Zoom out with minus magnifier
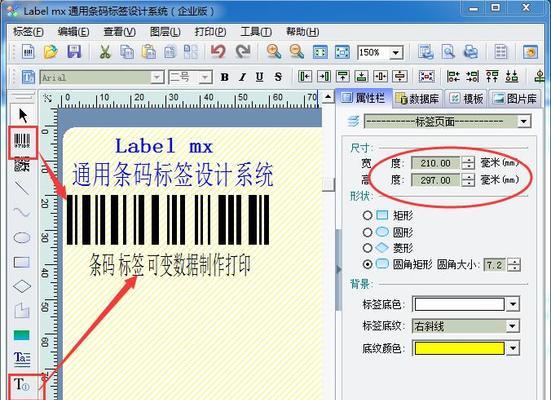Screen dimensions: 551x400 297,52
